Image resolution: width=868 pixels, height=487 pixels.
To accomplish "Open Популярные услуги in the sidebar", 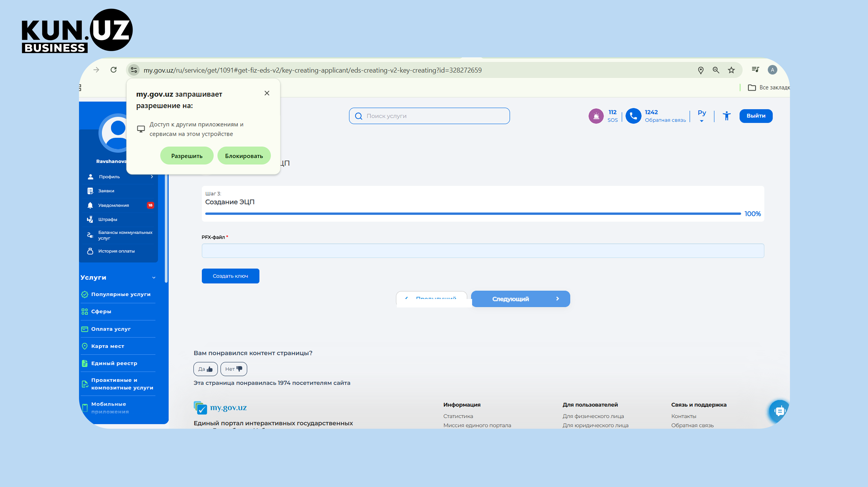I will pyautogui.click(x=121, y=294).
